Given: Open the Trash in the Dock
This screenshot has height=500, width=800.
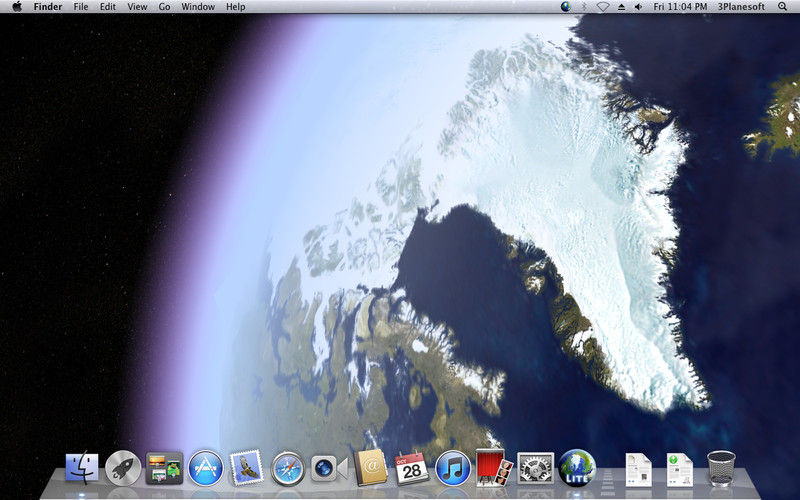Looking at the screenshot, I should pos(721,468).
